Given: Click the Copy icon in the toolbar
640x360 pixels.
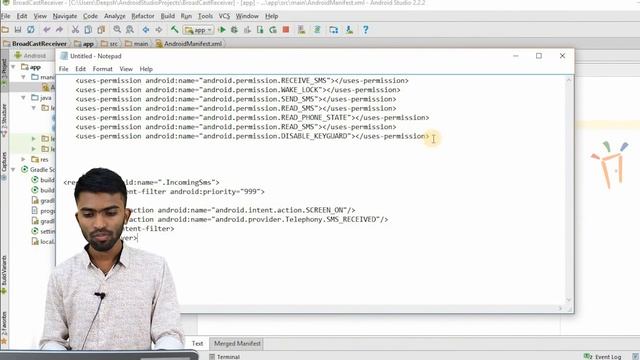Looking at the screenshot, I should (88, 30).
